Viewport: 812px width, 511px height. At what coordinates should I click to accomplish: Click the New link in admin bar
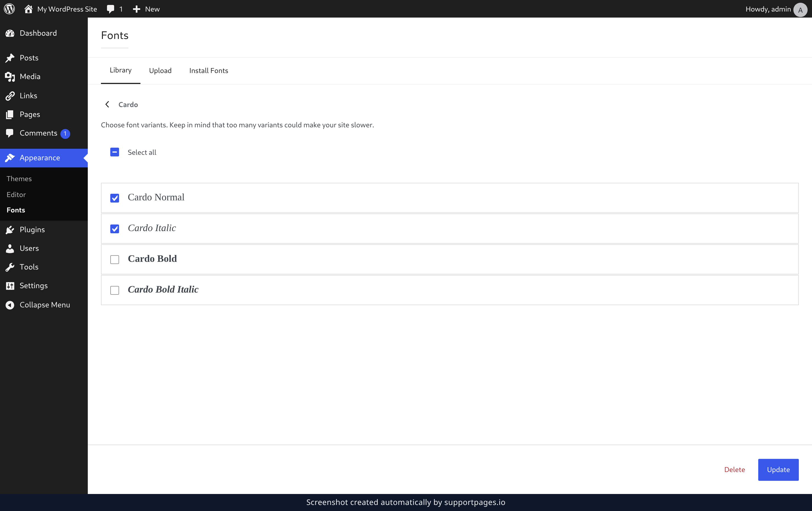[x=153, y=9]
